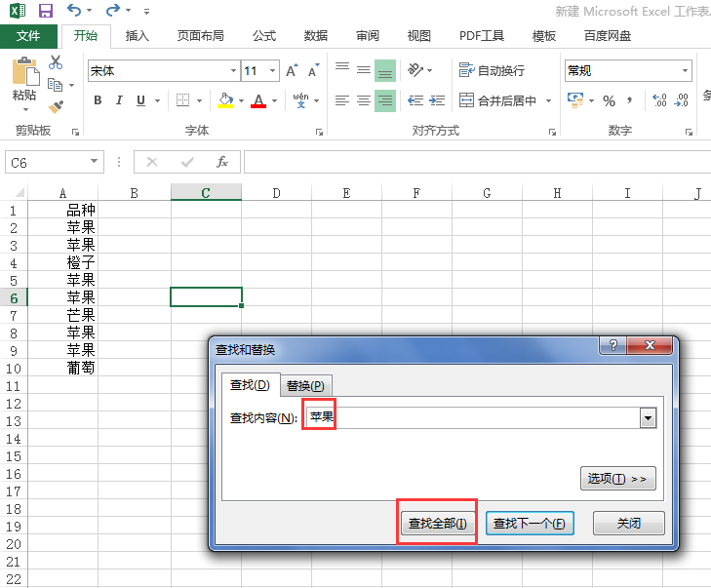The width and height of the screenshot is (711, 588).
Task: Select cell A4 containing 橙子
Action: (x=63, y=262)
